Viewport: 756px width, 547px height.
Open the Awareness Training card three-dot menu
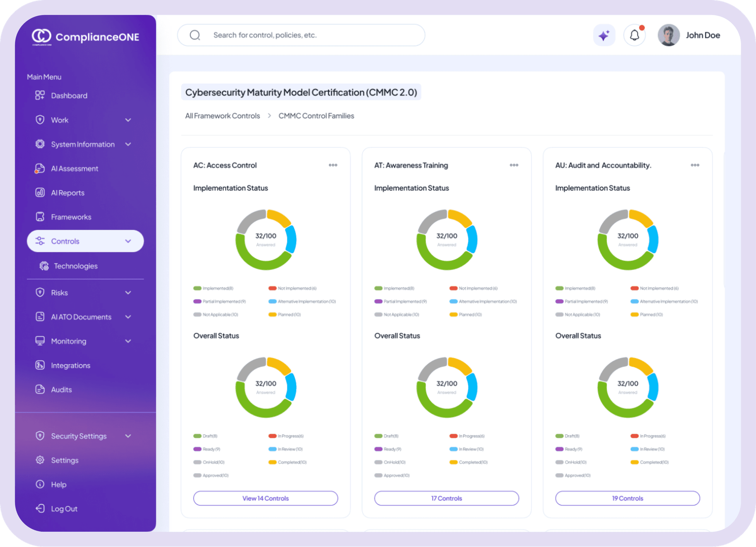(x=514, y=165)
